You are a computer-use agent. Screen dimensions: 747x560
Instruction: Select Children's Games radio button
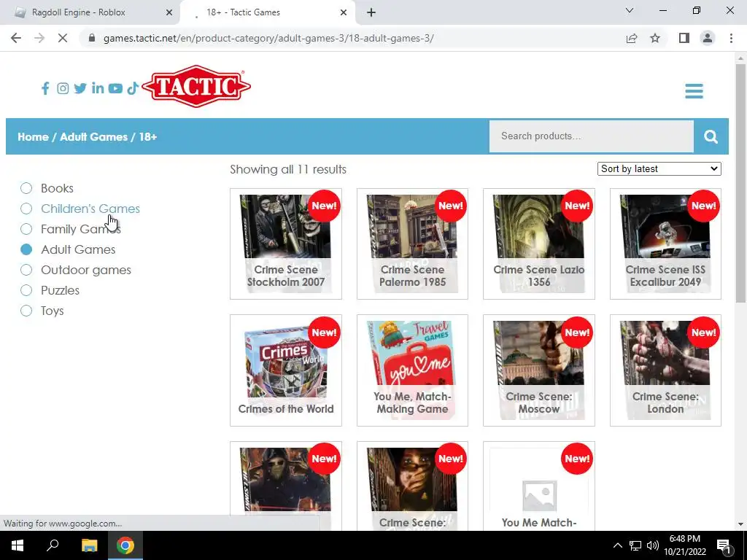click(26, 209)
